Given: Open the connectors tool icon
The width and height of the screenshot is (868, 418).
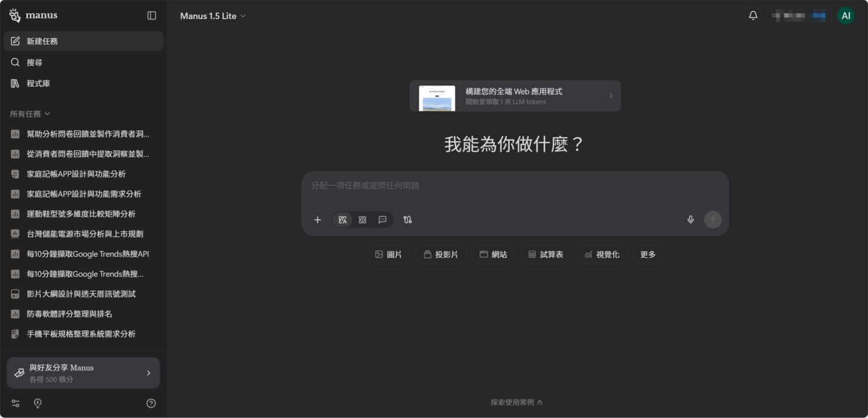Looking at the screenshot, I should (407, 220).
